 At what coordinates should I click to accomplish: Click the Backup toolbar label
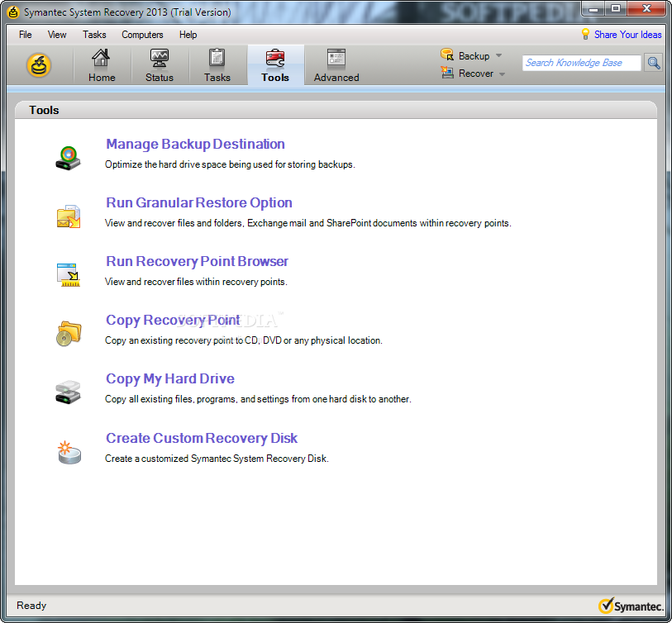[474, 56]
